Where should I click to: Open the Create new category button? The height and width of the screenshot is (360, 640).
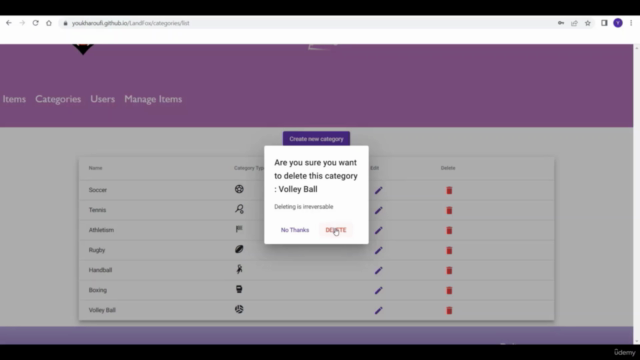point(316,139)
